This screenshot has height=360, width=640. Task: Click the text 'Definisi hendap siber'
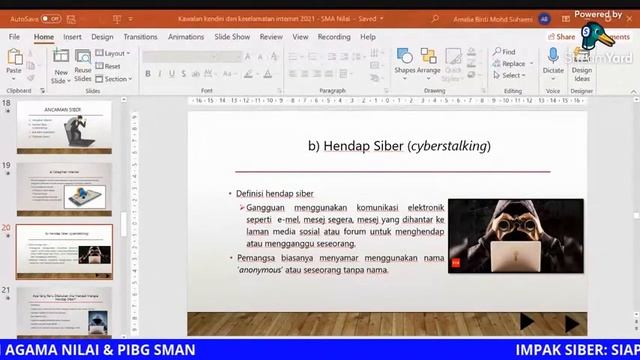[275, 193]
